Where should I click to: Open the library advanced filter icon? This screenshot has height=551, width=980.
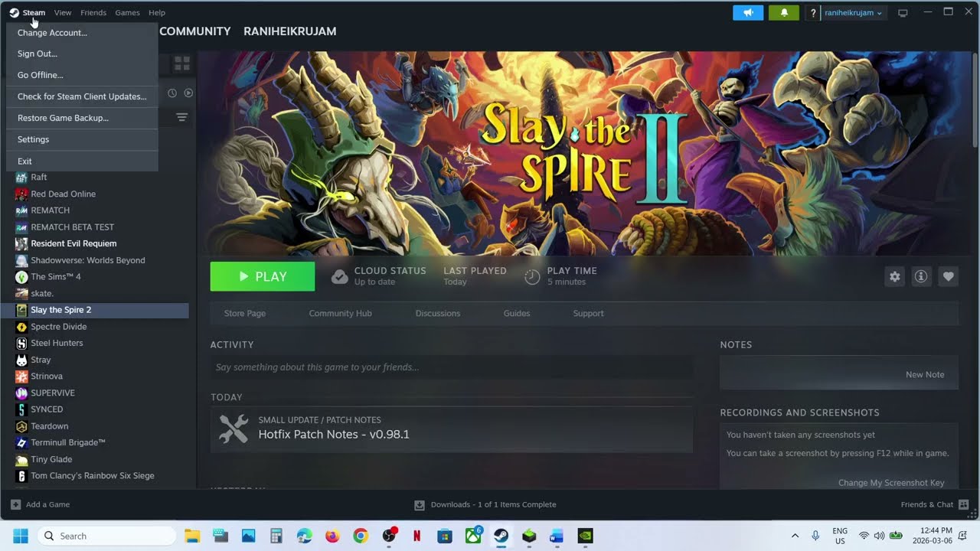pos(181,117)
